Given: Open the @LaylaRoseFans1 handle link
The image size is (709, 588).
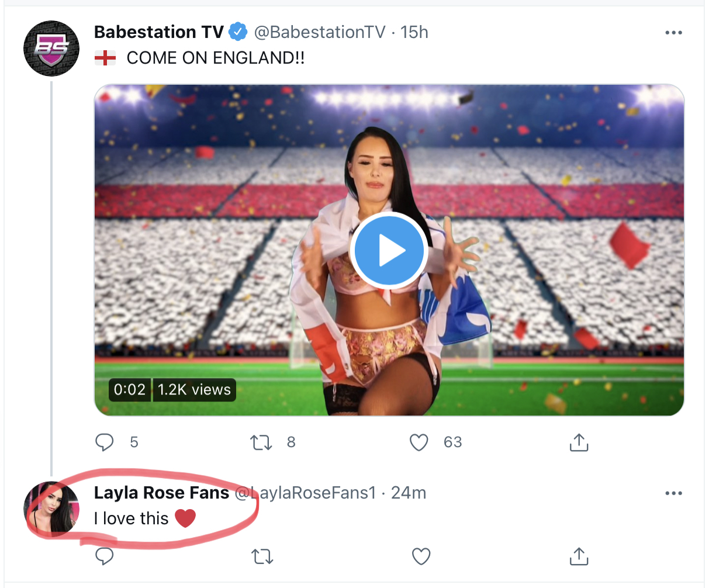Looking at the screenshot, I should pos(306,493).
